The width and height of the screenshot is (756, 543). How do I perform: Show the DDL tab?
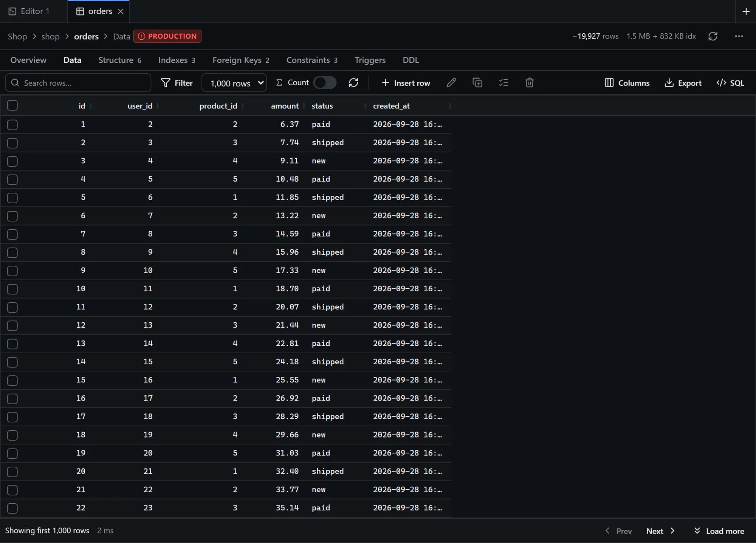[x=411, y=60]
